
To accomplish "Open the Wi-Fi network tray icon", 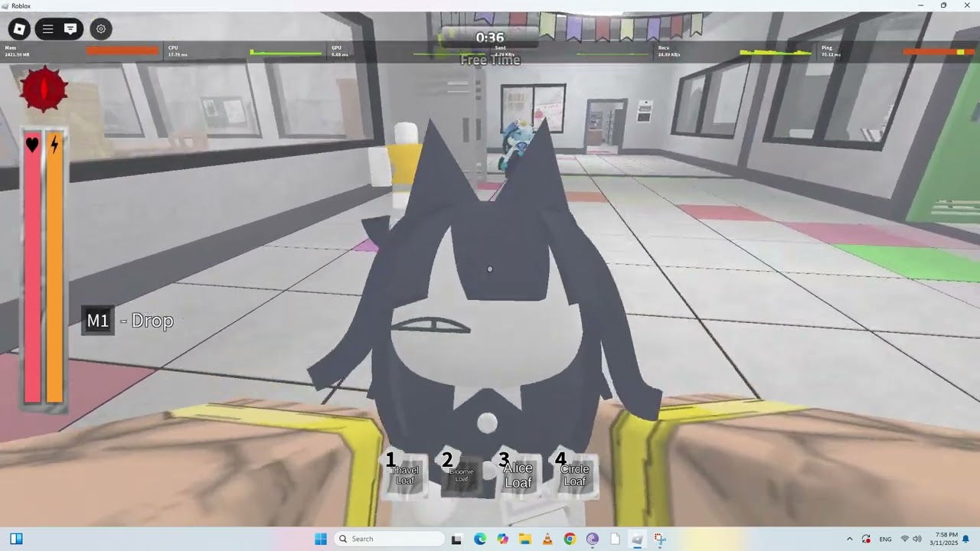I will tap(905, 539).
